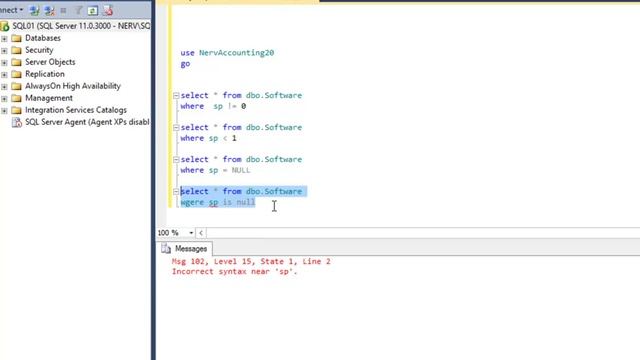The image size is (640, 360).
Task: Click the AlwaysOn High Availability folder icon
Action: point(16,86)
